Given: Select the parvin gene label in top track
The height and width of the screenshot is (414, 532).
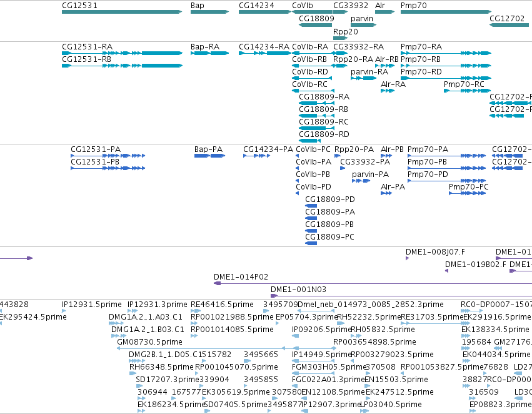Looking at the screenshot, I should point(362,18).
